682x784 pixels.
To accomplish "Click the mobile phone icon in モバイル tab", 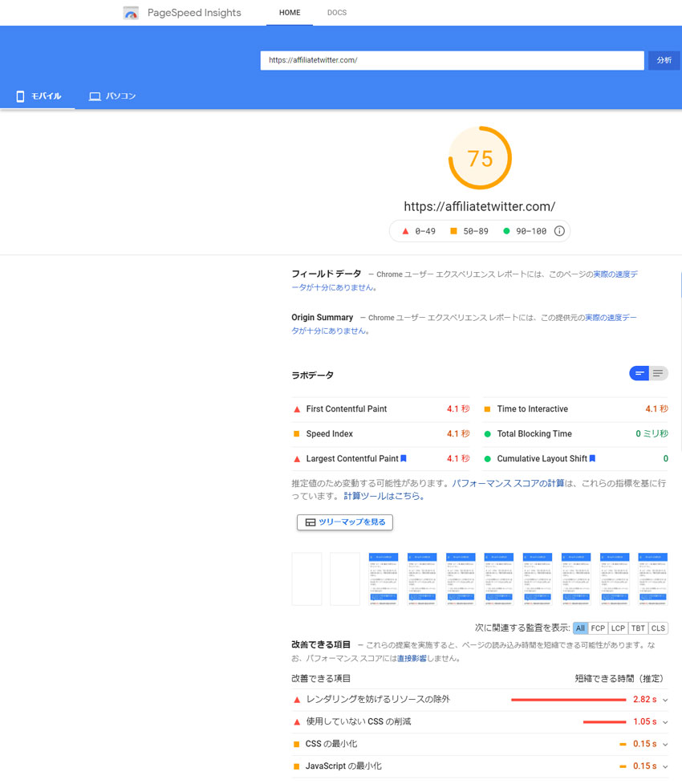I will 20,96.
